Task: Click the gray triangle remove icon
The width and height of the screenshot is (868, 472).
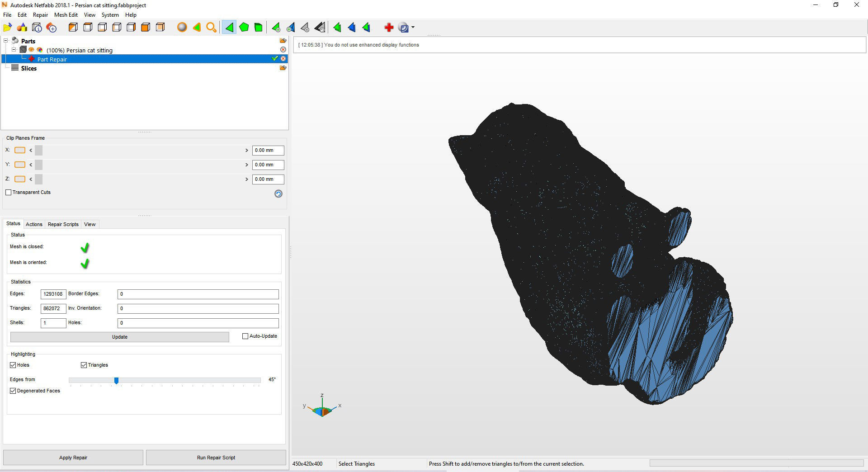Action: 305,28
